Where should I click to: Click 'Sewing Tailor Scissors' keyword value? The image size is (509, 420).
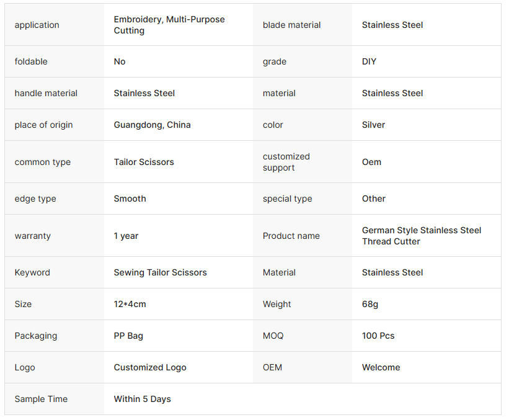point(160,273)
